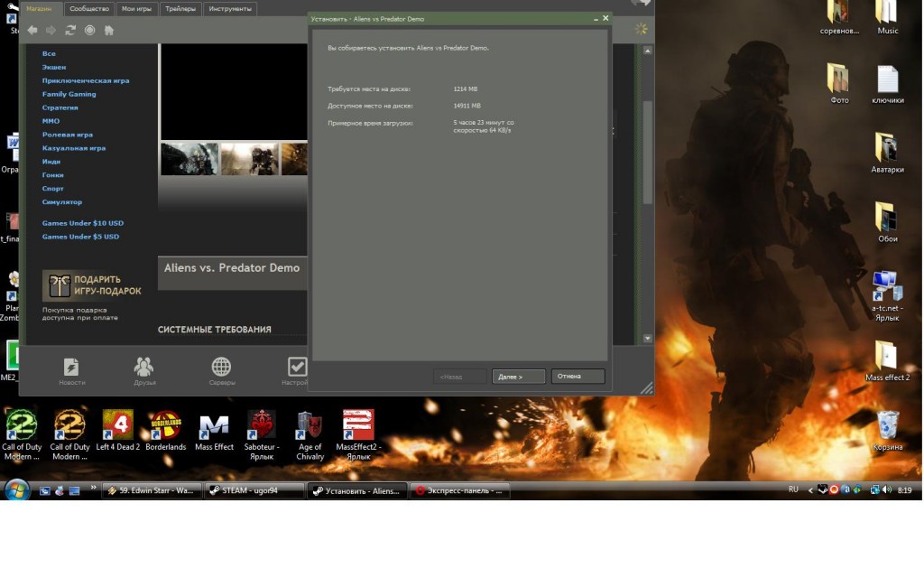The image size is (924, 578).
Task: Open the Новости news icon in Steam
Action: [72, 371]
